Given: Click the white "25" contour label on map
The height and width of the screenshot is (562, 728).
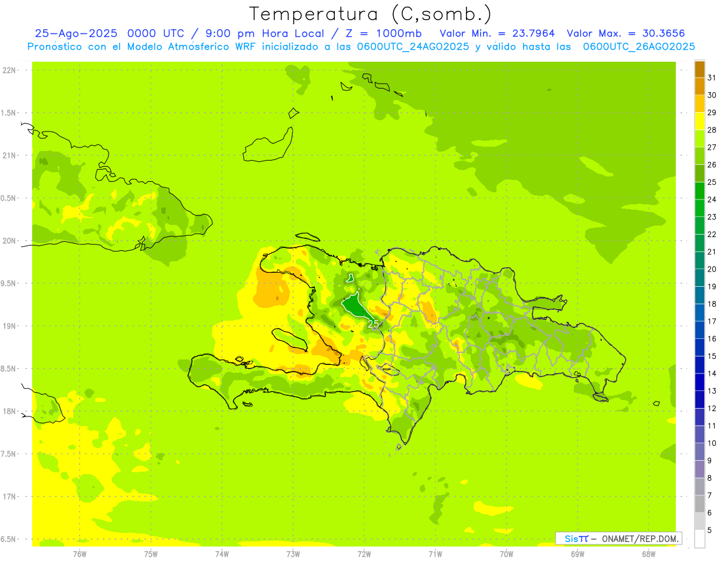Looking at the screenshot, I should point(374,324).
